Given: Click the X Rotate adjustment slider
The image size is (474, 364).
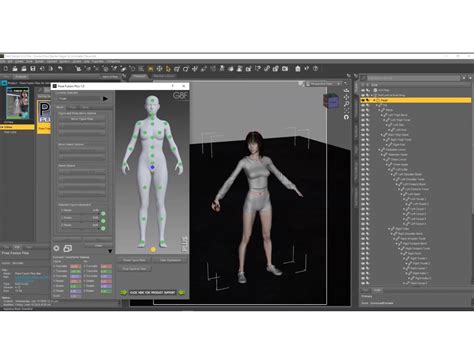Looking at the screenshot, I should (x=79, y=214).
